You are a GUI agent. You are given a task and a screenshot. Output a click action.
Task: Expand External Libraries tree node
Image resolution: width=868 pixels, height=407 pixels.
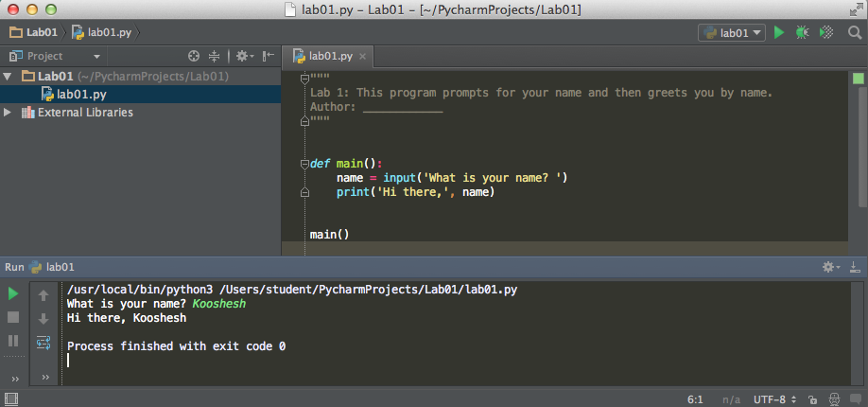tap(9, 113)
